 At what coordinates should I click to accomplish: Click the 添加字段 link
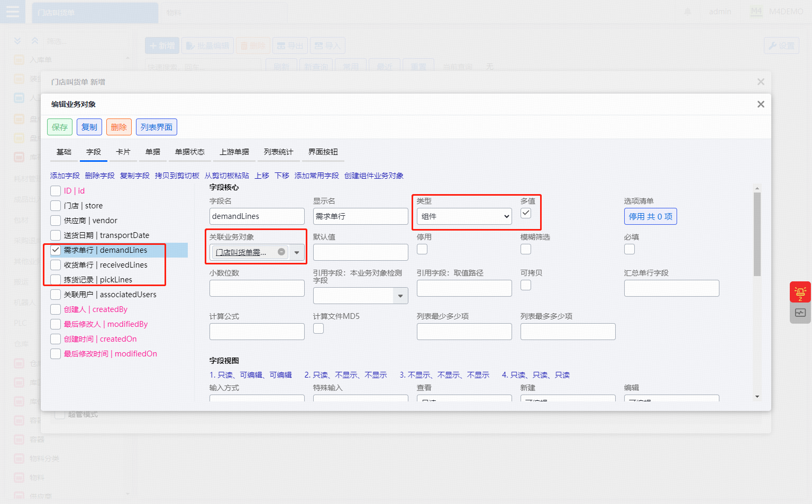65,176
